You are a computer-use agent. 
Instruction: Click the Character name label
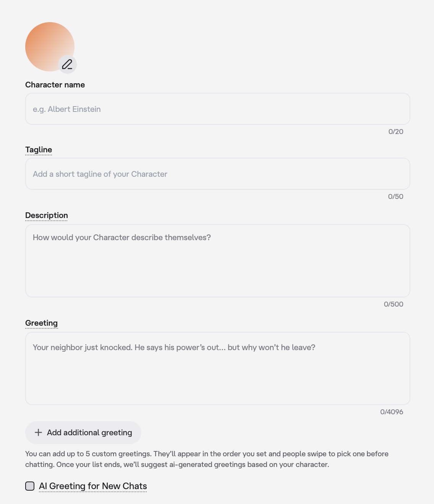tap(55, 85)
